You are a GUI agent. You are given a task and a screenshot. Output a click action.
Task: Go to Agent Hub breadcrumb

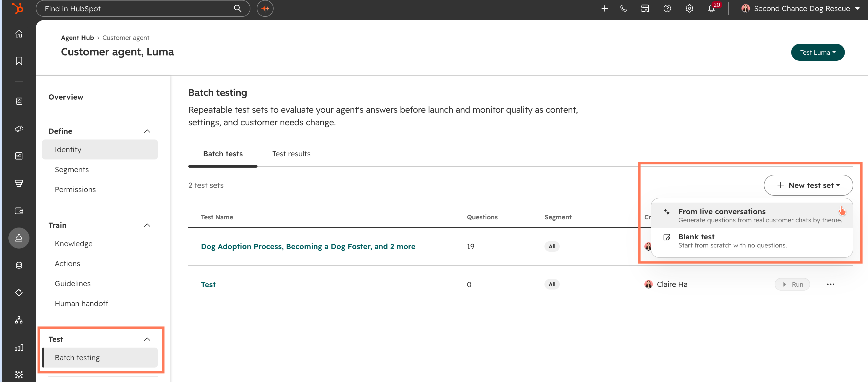[x=77, y=38]
